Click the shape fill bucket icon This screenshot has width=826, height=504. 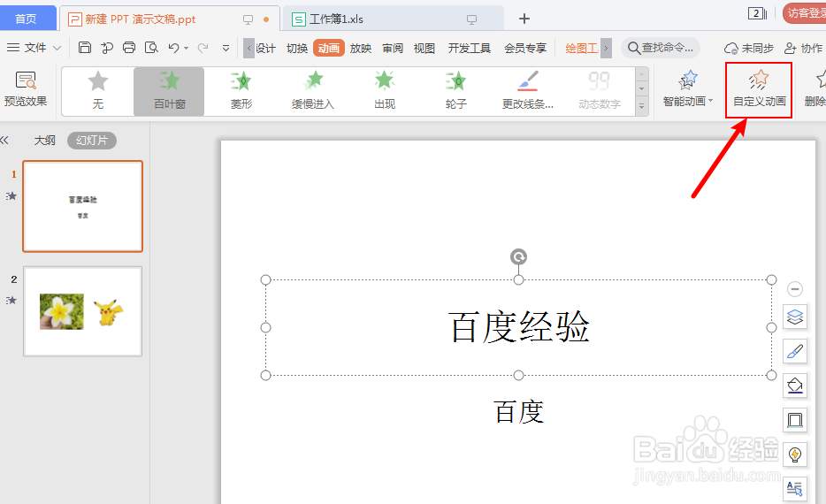point(795,386)
